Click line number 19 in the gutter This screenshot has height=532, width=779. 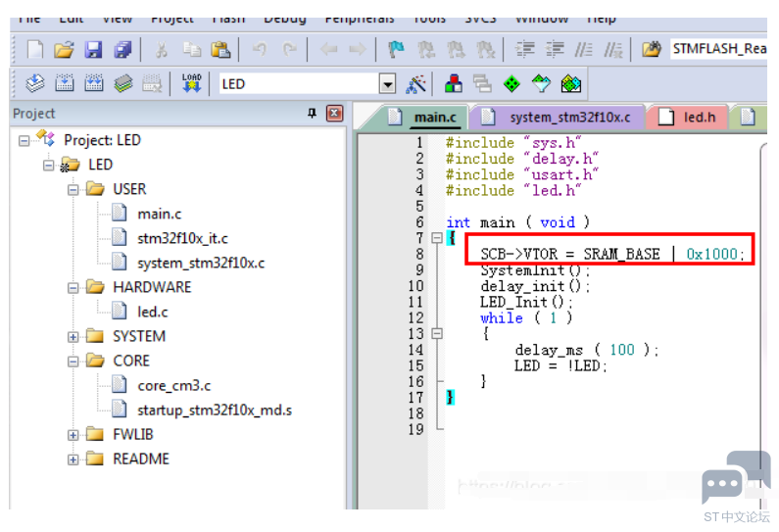(415, 429)
